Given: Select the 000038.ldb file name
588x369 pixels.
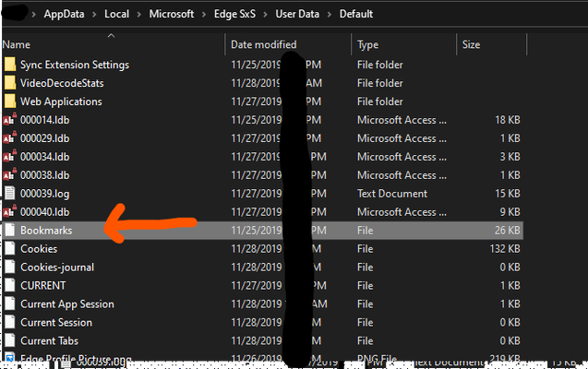Looking at the screenshot, I should coord(44,175).
